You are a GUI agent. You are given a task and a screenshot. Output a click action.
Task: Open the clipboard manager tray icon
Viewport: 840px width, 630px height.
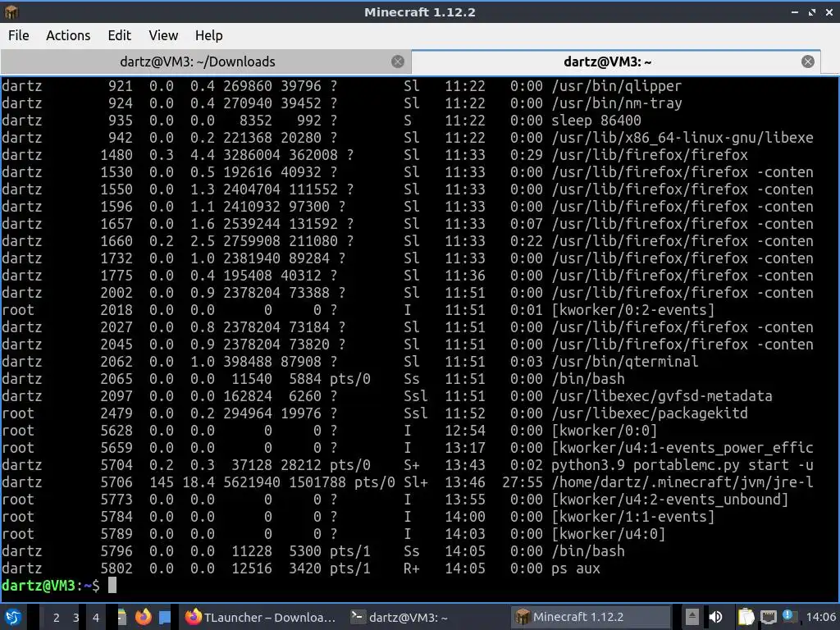coord(746,617)
